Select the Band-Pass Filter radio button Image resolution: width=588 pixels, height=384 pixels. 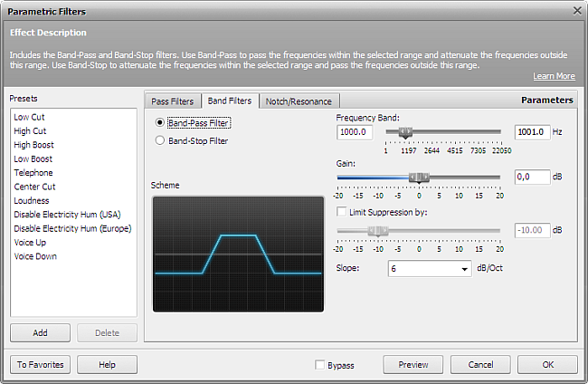tap(160, 123)
